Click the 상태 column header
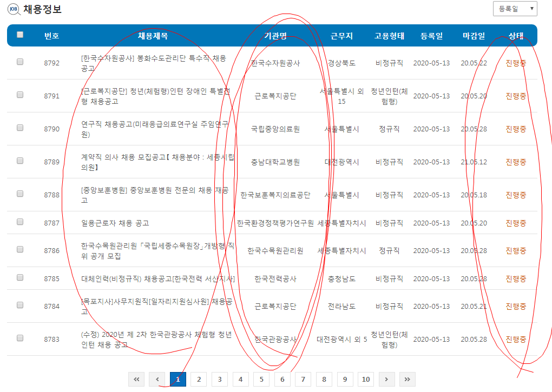The image size is (552, 392). point(516,36)
